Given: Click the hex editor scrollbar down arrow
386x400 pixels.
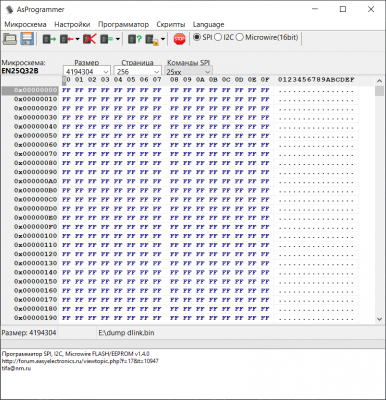Looking at the screenshot, I should point(379,319).
